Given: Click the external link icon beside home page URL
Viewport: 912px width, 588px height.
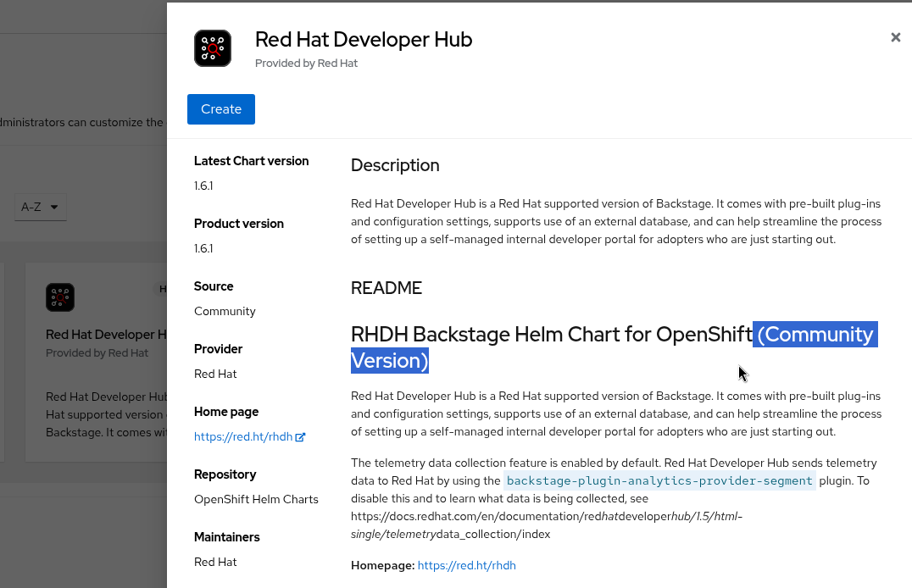Looking at the screenshot, I should coord(300,437).
